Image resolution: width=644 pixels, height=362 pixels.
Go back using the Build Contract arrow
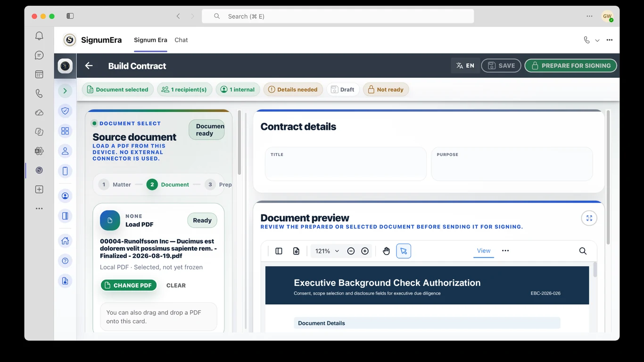[89, 66]
